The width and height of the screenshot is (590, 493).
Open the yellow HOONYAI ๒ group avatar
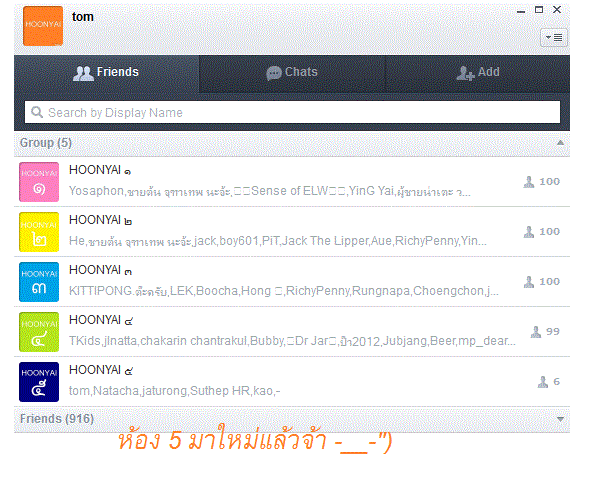[39, 232]
